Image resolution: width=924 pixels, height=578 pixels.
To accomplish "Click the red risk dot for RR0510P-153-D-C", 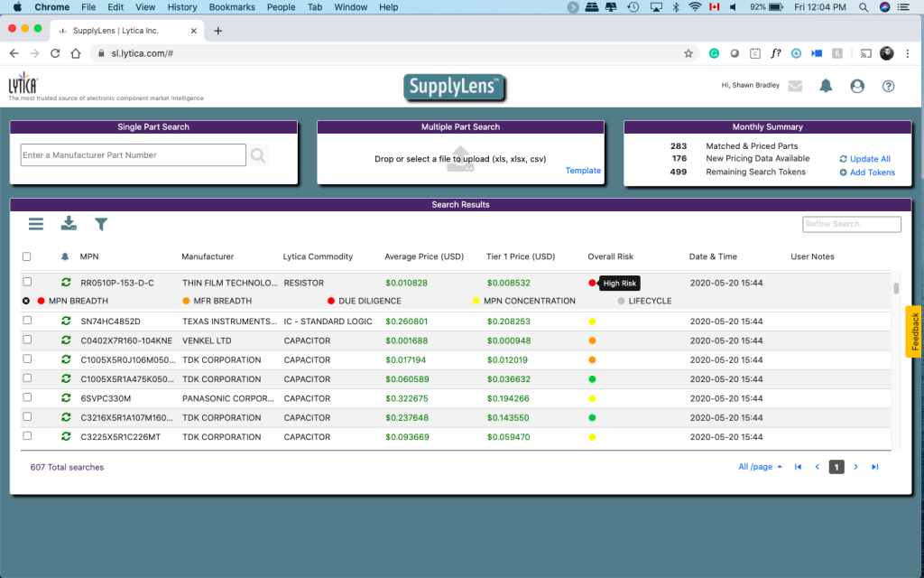I will click(592, 283).
